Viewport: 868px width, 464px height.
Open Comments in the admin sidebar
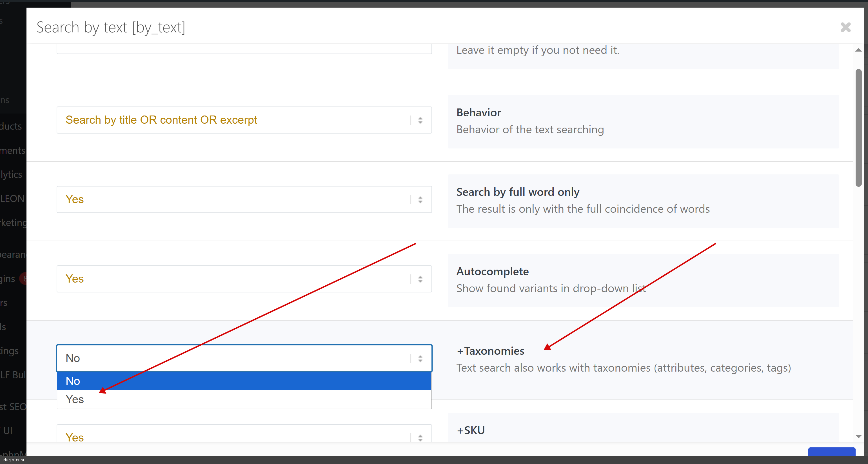point(13,151)
